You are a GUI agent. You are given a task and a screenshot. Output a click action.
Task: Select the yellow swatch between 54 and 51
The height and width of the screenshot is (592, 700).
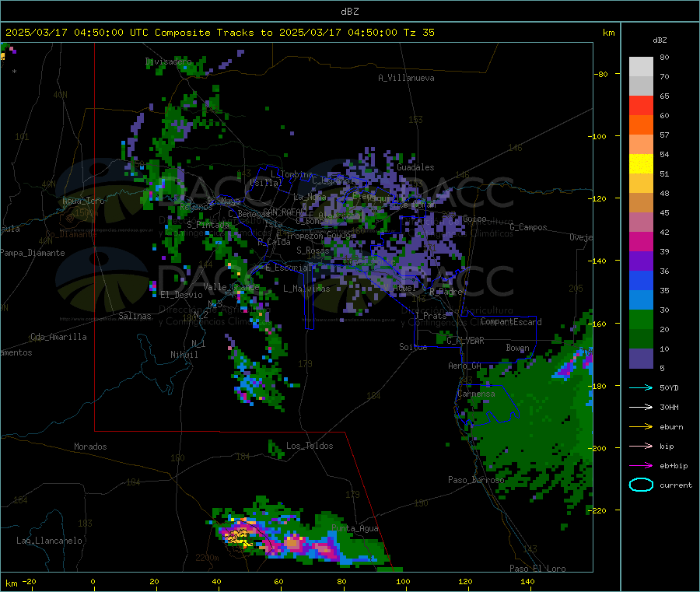(x=641, y=164)
